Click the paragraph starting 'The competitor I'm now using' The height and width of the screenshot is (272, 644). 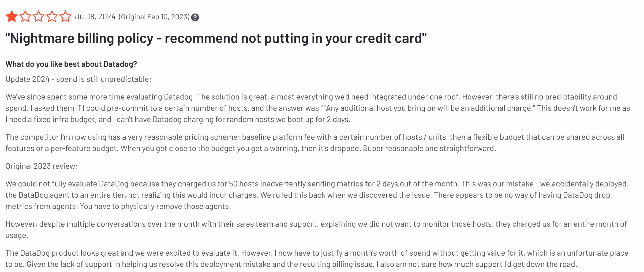pos(315,143)
